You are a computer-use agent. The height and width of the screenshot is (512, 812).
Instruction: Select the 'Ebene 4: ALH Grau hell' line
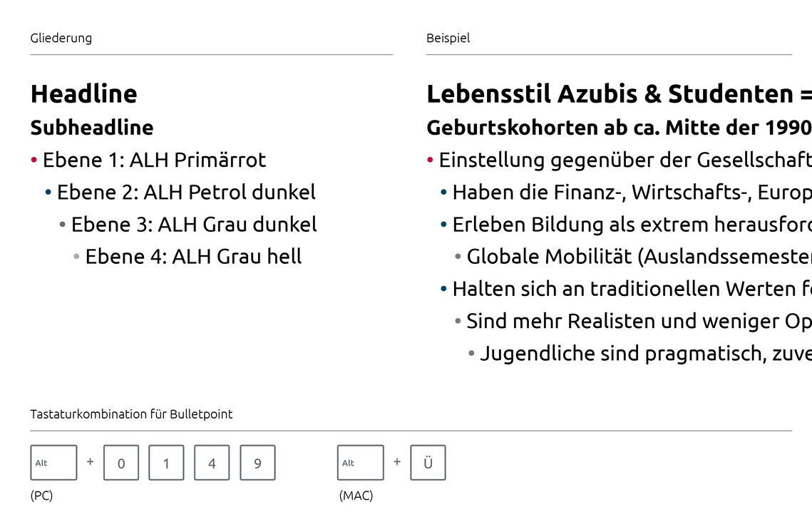193,256
